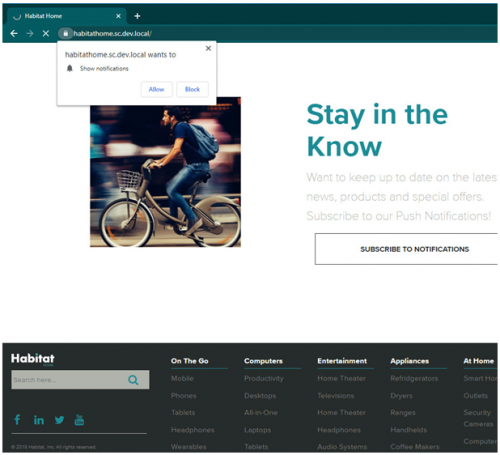Block notifications in the permission prompt

[192, 89]
